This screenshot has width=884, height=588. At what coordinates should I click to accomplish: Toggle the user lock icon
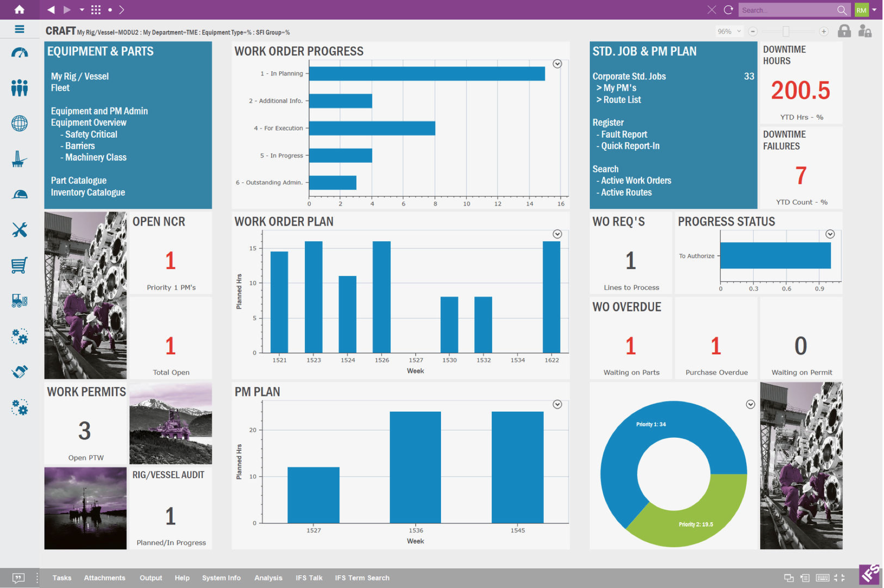pyautogui.click(x=865, y=31)
